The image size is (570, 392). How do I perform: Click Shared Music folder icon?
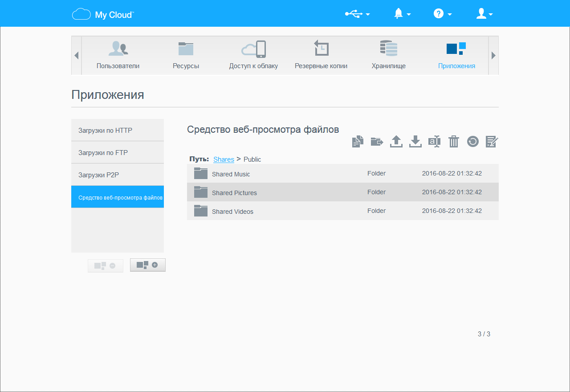click(201, 173)
